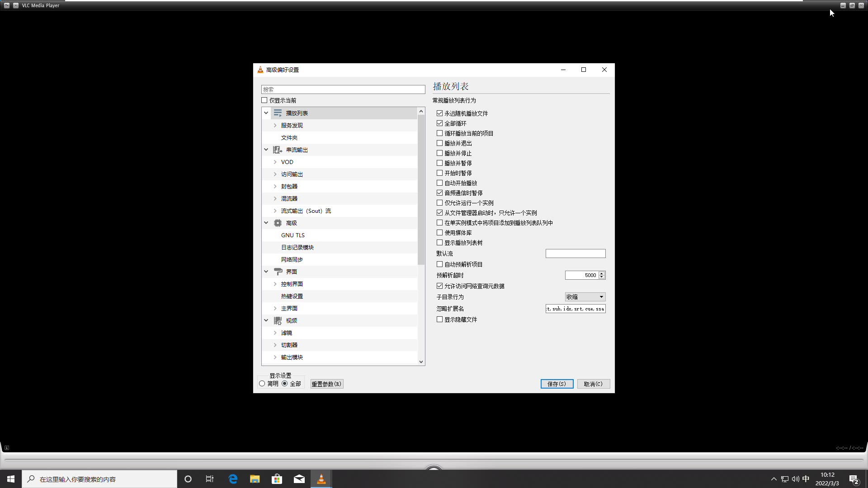Open the Windows Start menu
868x488 pixels.
[x=11, y=479]
